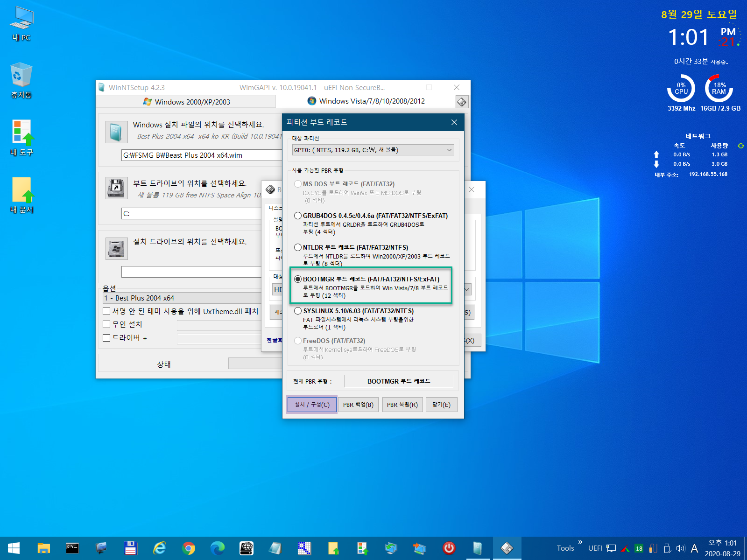
Task: Open the 휴지통 recycle bin icon
Action: pos(21,80)
